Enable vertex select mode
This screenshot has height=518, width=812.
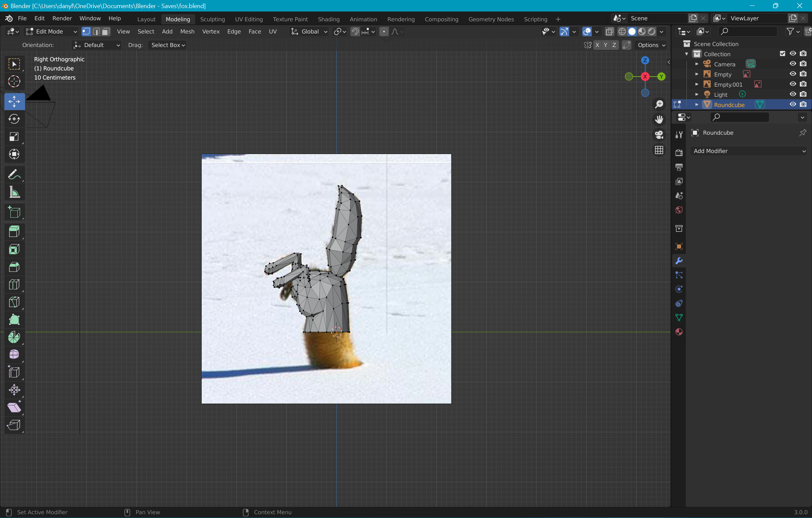pos(86,31)
